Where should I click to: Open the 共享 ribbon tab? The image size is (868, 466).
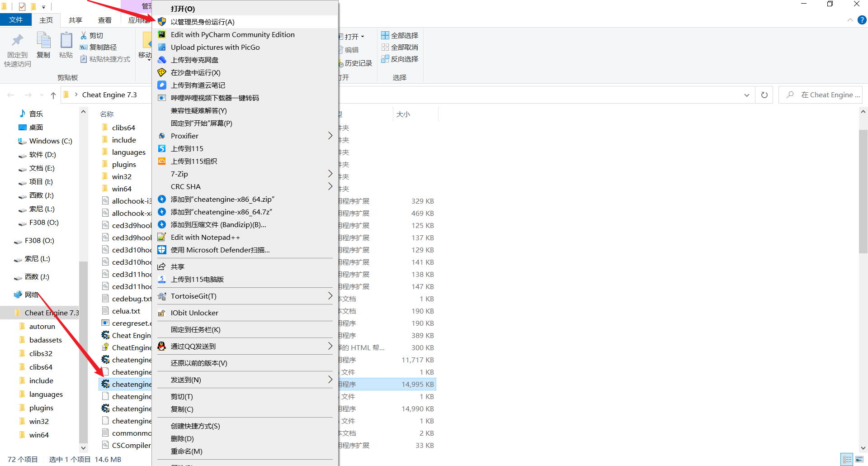75,20
